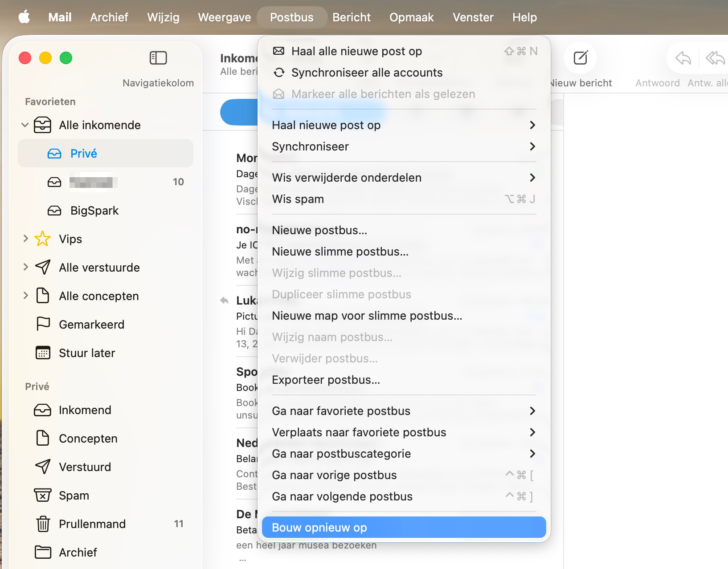The height and width of the screenshot is (569, 728).
Task: Select Haal alle nieuwe post op
Action: point(404,51)
